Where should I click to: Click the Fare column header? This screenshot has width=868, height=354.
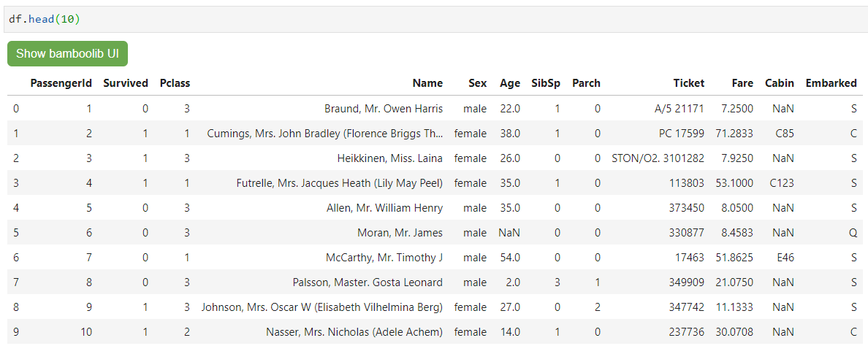click(x=742, y=83)
